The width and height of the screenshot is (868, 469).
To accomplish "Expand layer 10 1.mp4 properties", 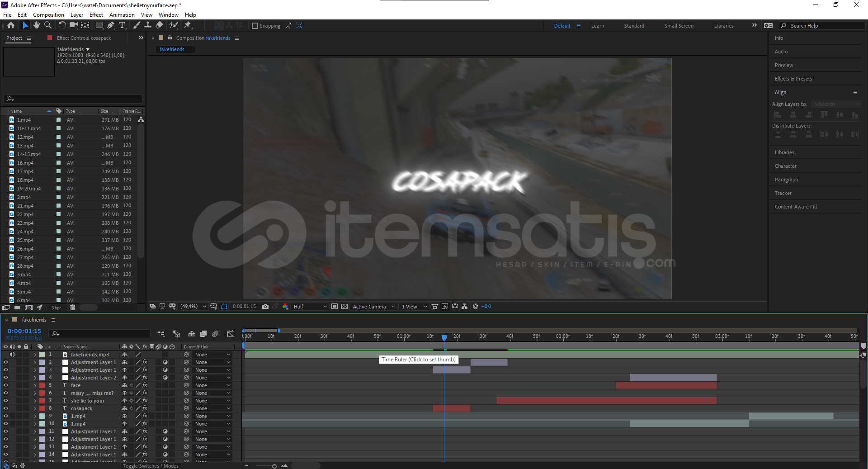I will (x=35, y=424).
